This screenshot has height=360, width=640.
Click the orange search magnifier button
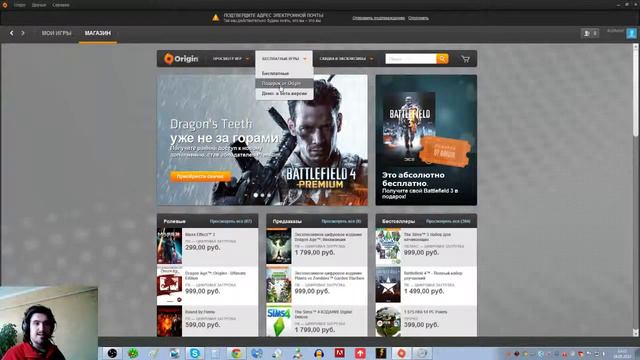coord(442,59)
